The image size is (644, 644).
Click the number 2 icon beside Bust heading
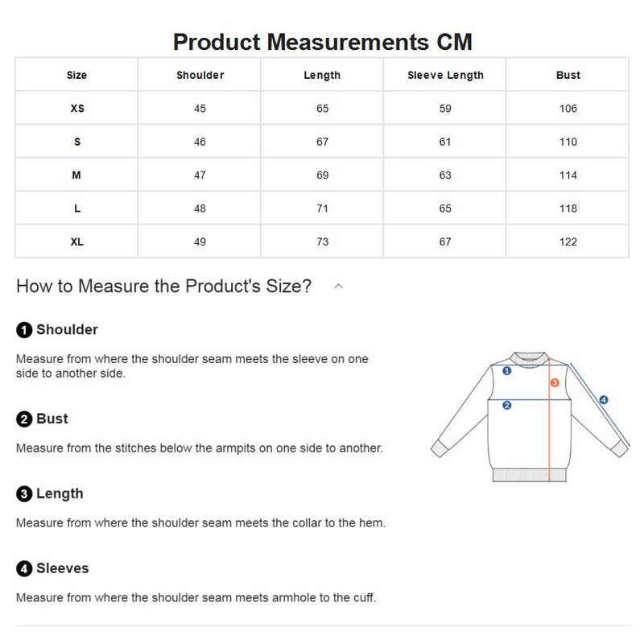(x=24, y=419)
